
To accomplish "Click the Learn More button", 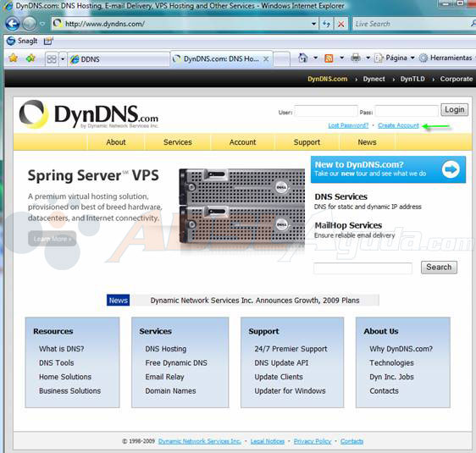I will pyautogui.click(x=53, y=239).
